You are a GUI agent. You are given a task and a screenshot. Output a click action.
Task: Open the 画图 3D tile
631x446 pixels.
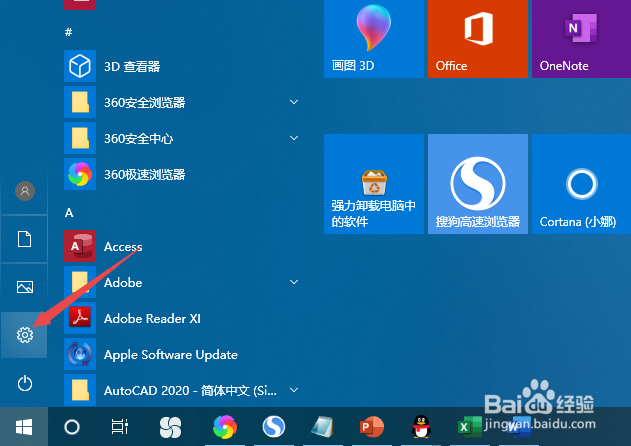coord(374,39)
